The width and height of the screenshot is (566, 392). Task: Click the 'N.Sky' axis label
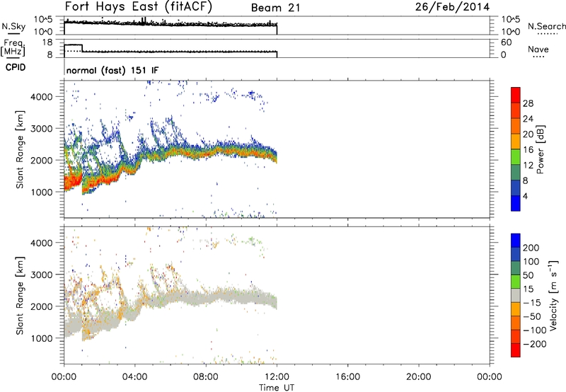[x=13, y=26]
